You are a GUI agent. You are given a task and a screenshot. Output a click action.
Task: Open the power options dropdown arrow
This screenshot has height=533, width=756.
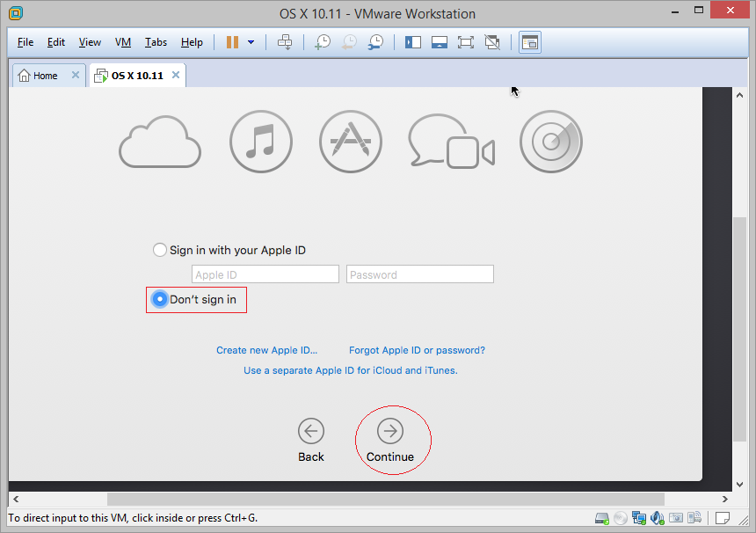(x=251, y=42)
